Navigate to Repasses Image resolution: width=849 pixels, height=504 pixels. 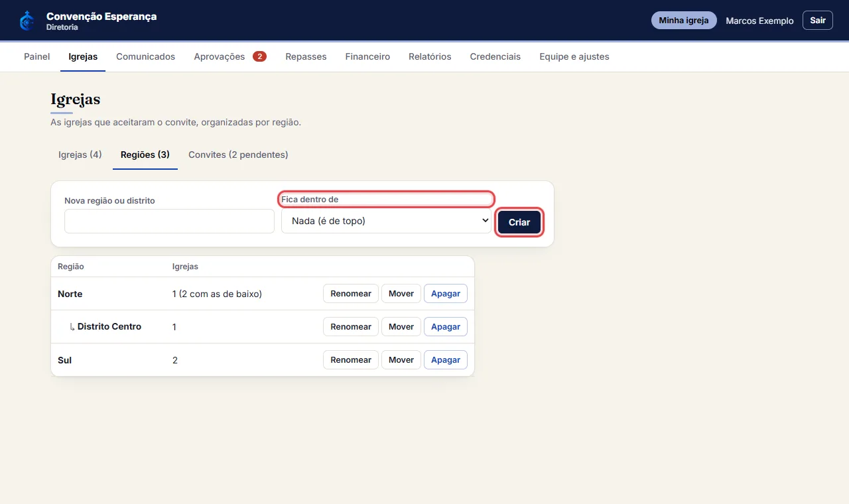pyautogui.click(x=306, y=56)
